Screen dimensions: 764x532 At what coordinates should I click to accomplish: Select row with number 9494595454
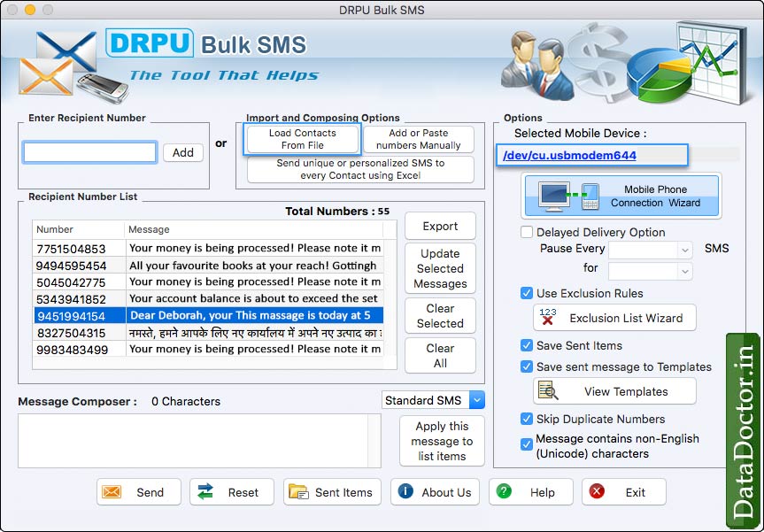(x=208, y=266)
